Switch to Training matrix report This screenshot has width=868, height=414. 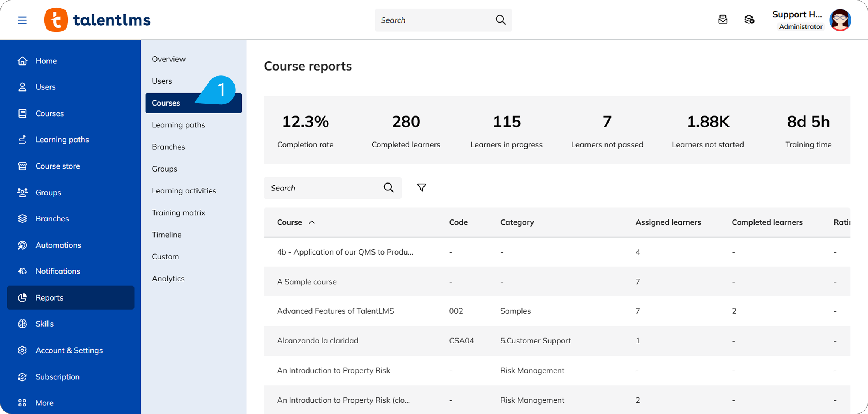pyautogui.click(x=178, y=213)
